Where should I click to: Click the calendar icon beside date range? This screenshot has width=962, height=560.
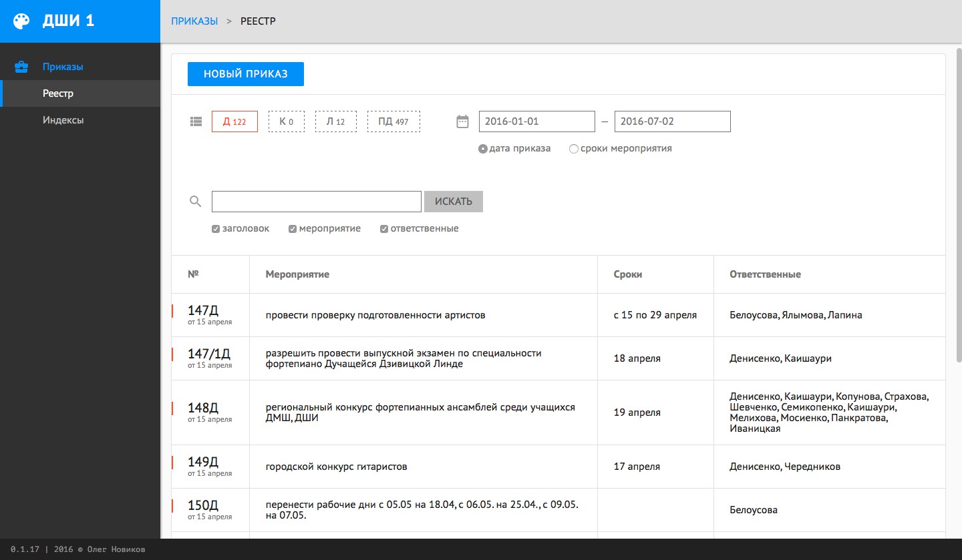click(462, 121)
